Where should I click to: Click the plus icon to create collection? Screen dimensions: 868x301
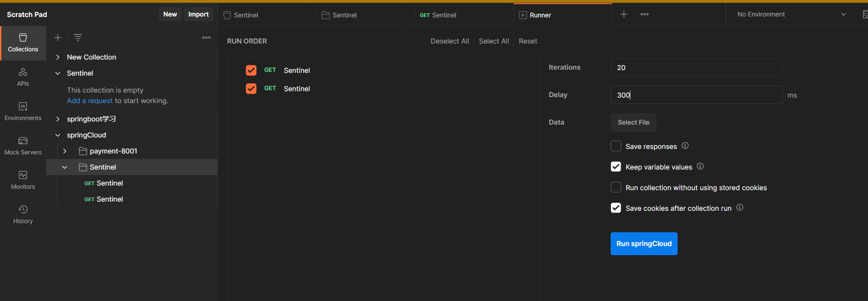tap(58, 38)
